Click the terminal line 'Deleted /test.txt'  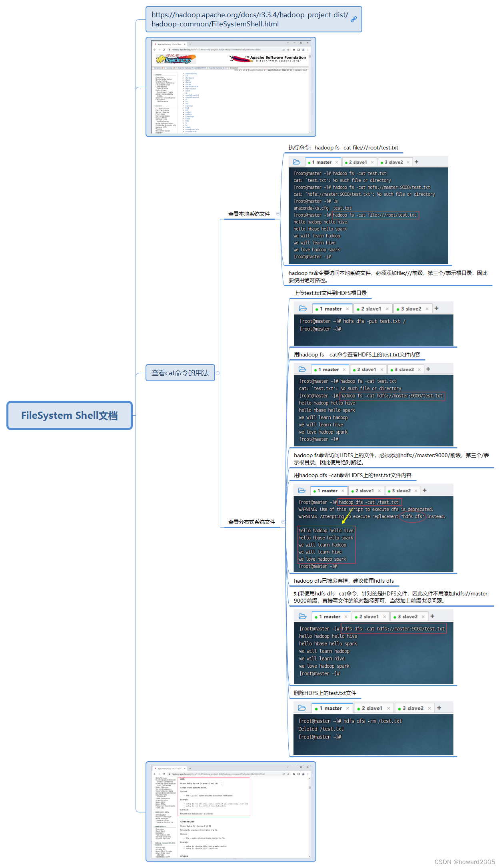[x=321, y=729]
